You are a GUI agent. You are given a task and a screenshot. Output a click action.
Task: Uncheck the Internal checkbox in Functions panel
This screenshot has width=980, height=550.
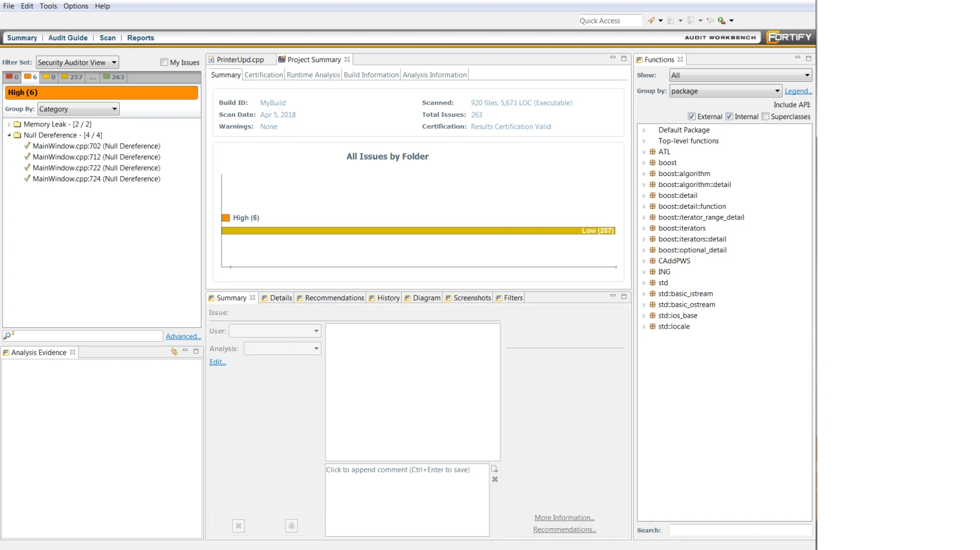click(x=729, y=116)
